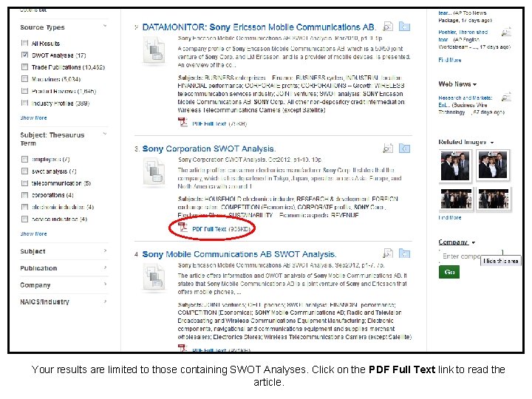This screenshot has width=532, height=399.
Task: Check corporations (4) subject term
Action: (x=24, y=195)
